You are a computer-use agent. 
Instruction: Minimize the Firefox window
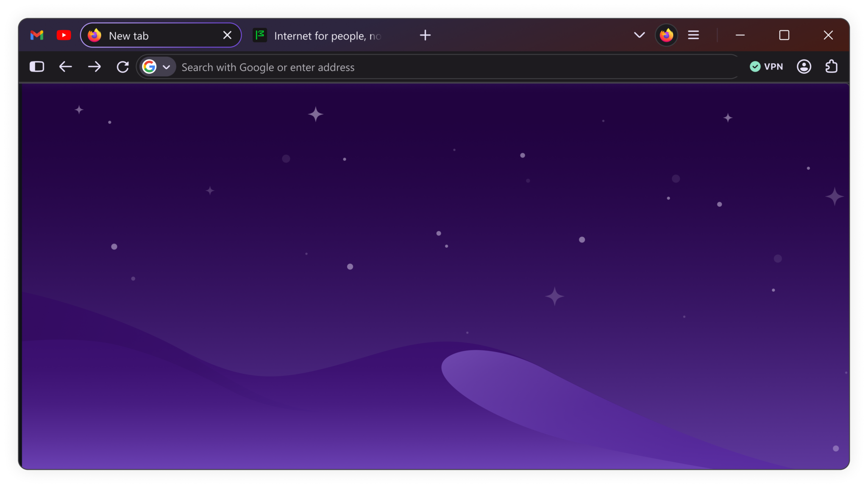(740, 35)
